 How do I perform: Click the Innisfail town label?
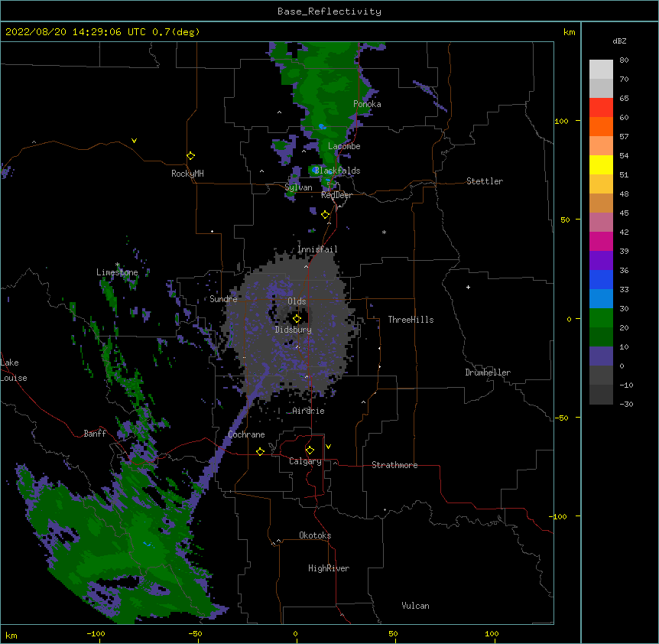[x=317, y=249]
